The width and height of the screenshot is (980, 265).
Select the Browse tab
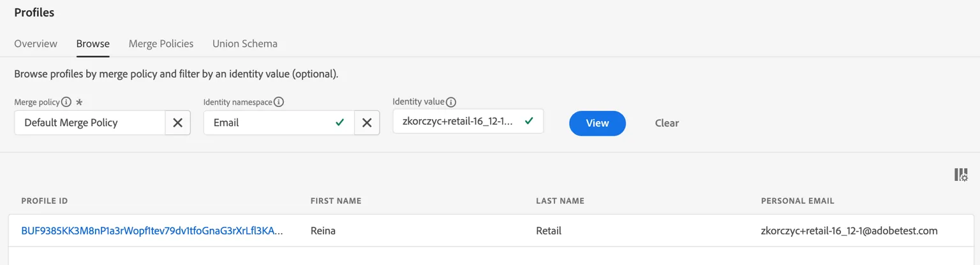pyautogui.click(x=93, y=44)
